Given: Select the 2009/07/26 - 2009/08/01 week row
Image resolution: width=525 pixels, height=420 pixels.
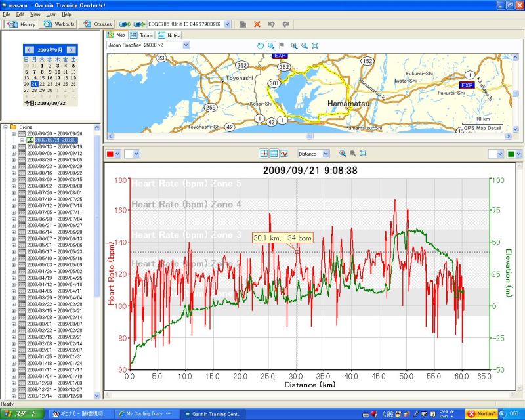Looking at the screenshot, I should coord(54,192).
